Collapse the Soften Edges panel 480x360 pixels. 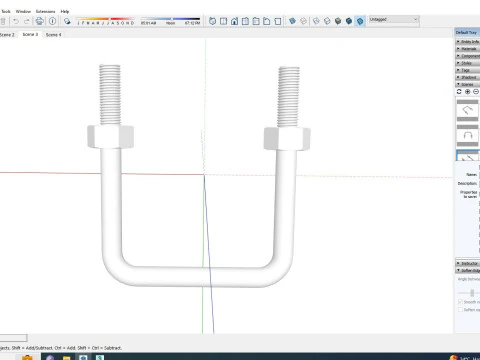(468, 270)
